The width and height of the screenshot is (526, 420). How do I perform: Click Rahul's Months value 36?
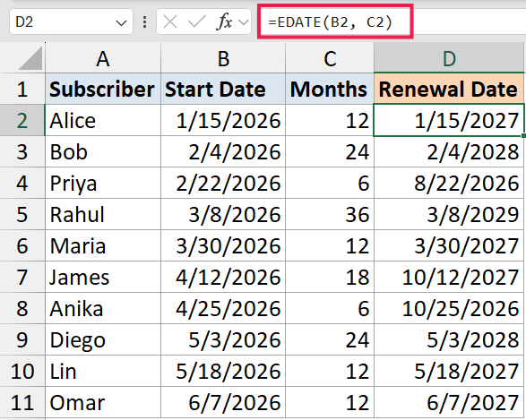330,214
